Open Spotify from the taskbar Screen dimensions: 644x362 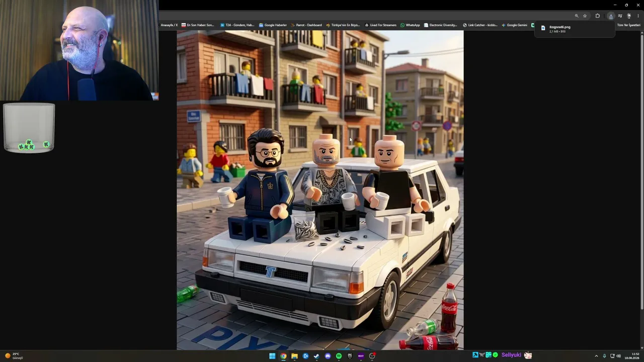point(339,356)
